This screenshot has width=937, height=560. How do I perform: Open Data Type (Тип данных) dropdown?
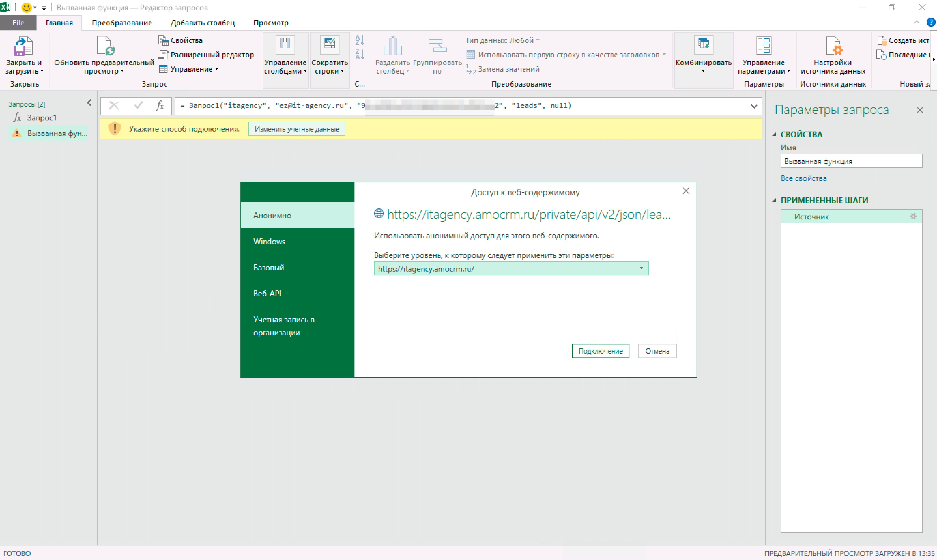coord(503,40)
